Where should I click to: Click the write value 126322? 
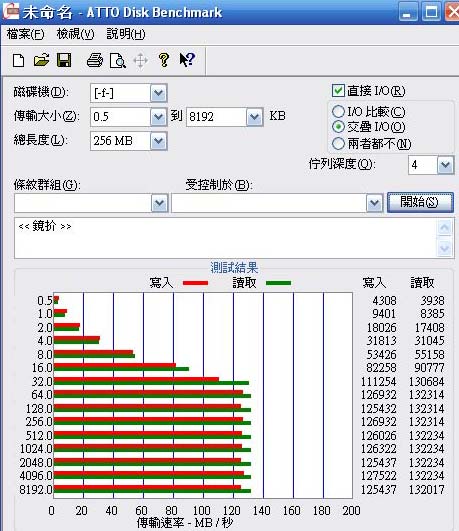[x=378, y=449]
